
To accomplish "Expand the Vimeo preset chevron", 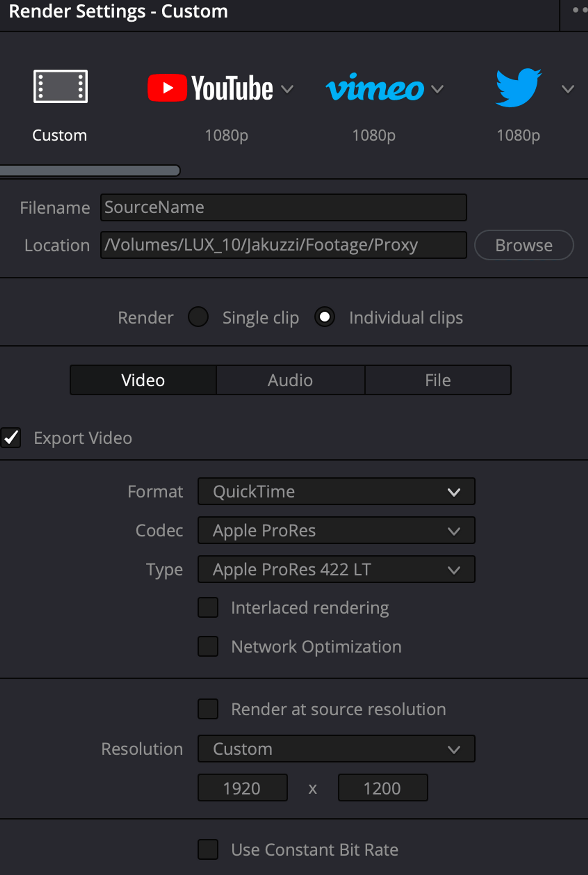I will [437, 89].
